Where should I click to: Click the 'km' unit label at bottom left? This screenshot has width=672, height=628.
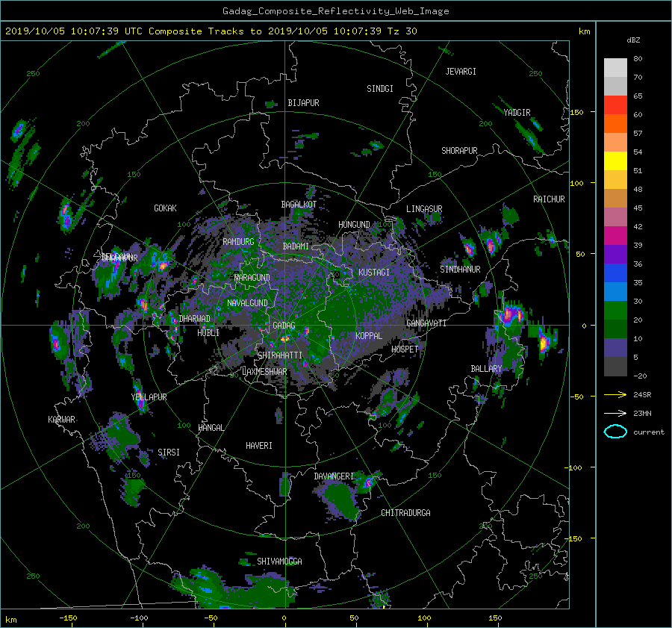coord(10,620)
